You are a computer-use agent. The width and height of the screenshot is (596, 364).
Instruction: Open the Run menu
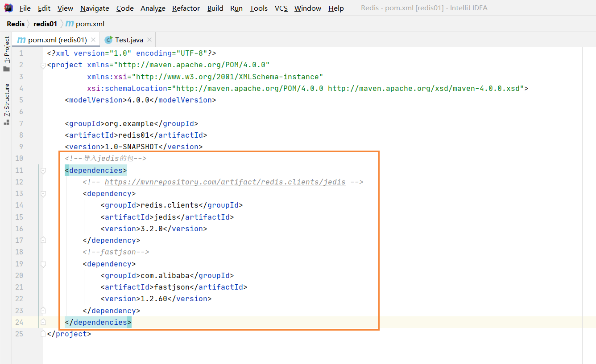point(236,8)
